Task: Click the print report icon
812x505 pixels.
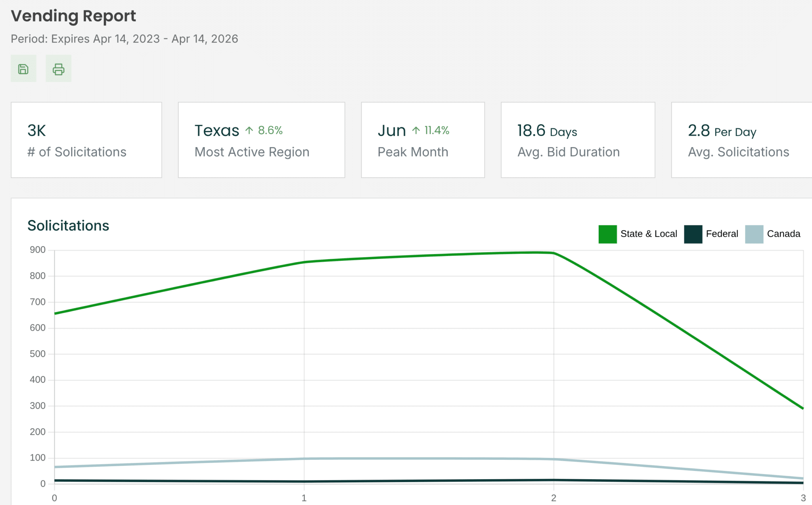Action: pyautogui.click(x=58, y=69)
